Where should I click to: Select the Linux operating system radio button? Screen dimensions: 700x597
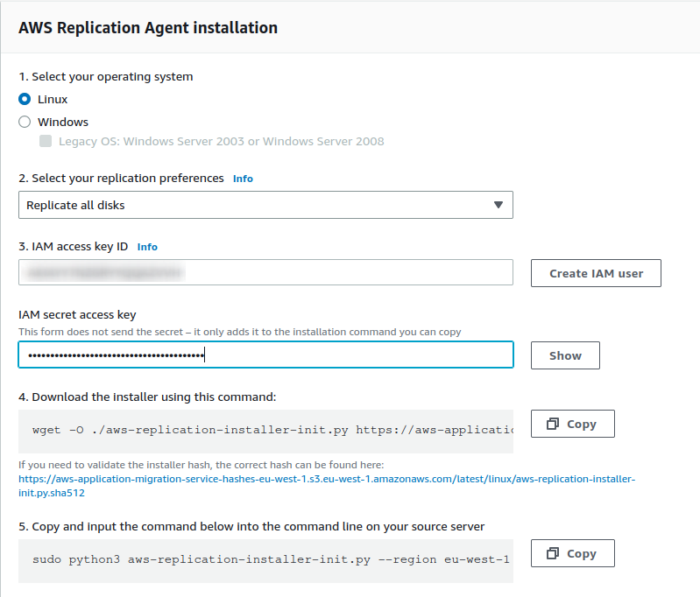click(25, 100)
